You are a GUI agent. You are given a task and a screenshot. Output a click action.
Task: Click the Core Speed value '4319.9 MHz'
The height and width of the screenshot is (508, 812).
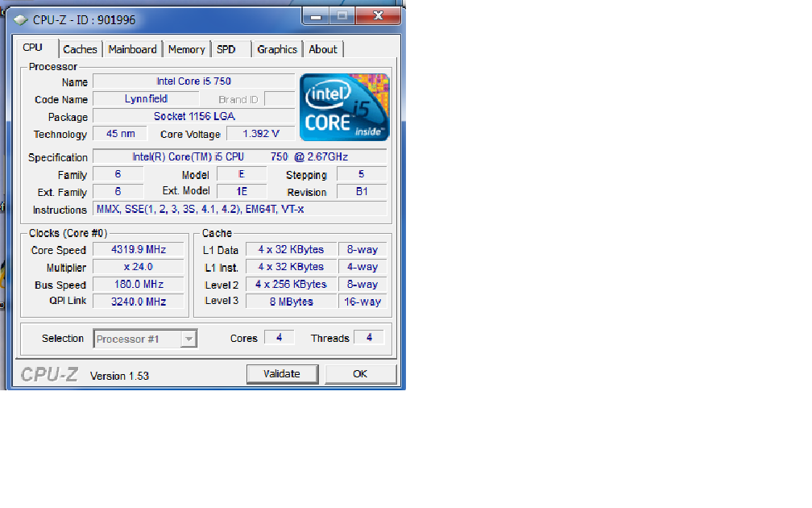tap(139, 250)
